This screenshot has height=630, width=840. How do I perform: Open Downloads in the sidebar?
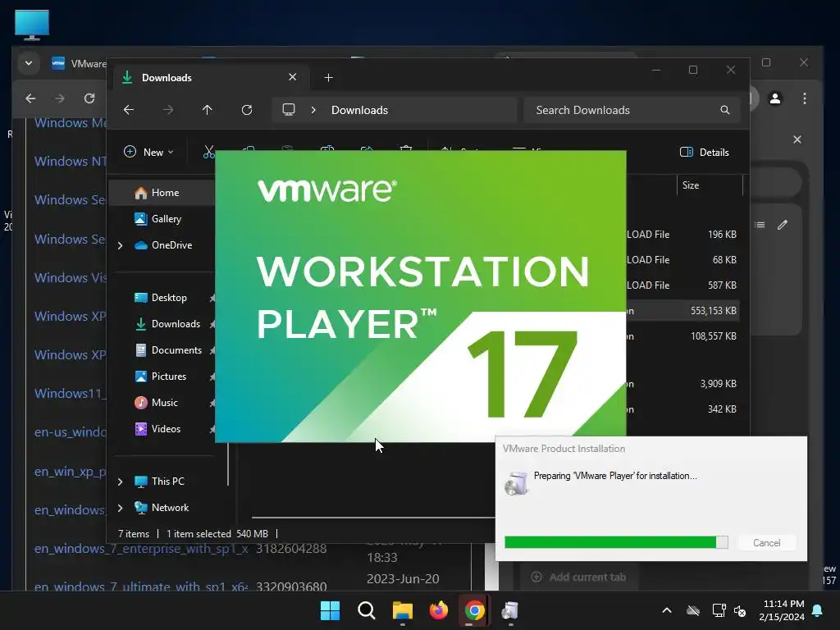176,323
